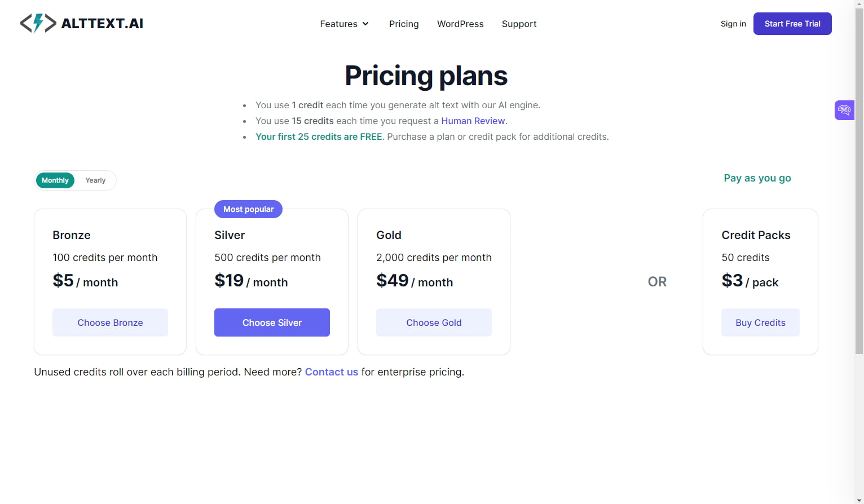Viewport: 864px width, 504px height.
Task: Choose the Bronze plan
Action: coord(110,322)
